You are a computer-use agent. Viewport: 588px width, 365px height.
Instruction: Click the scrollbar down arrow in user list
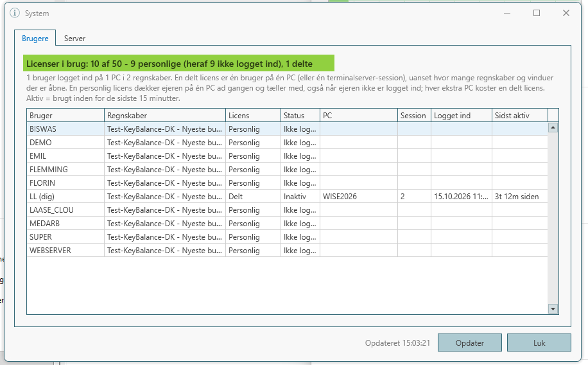(553, 309)
